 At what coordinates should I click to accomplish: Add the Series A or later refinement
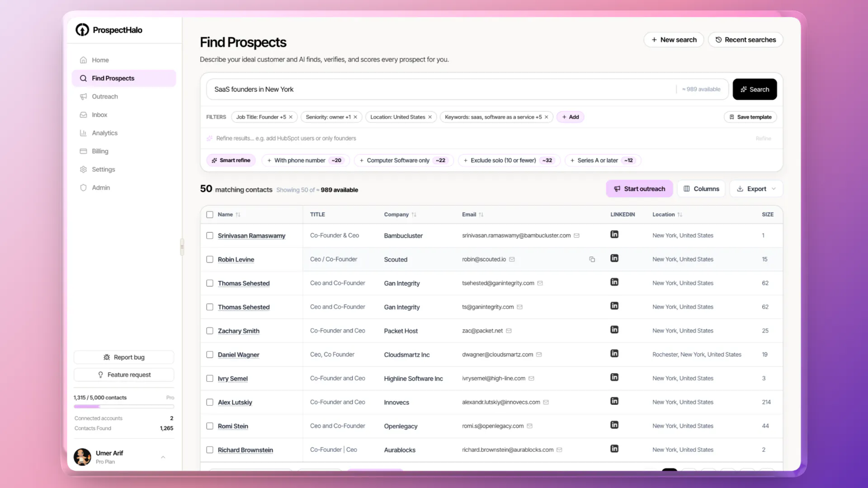pyautogui.click(x=603, y=160)
